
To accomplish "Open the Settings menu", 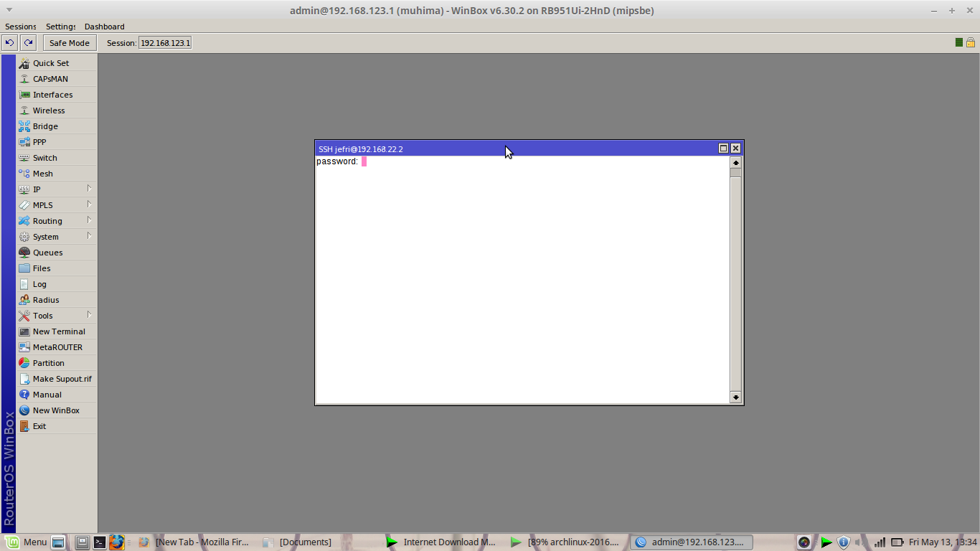I will click(61, 27).
